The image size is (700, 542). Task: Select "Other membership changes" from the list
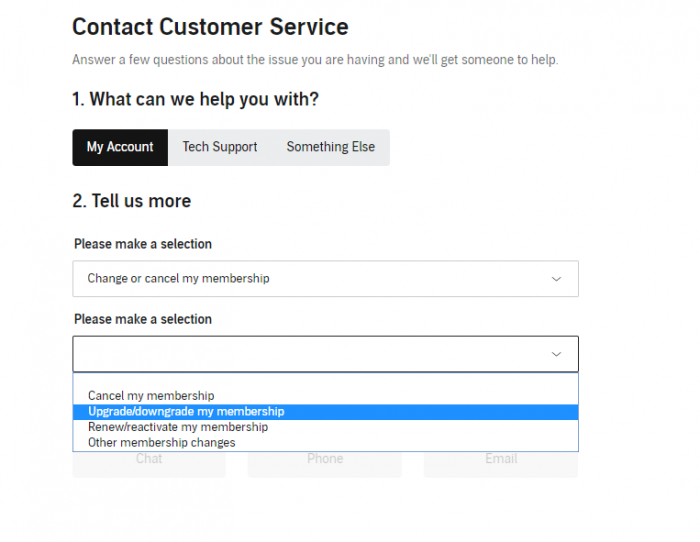pyautogui.click(x=162, y=442)
